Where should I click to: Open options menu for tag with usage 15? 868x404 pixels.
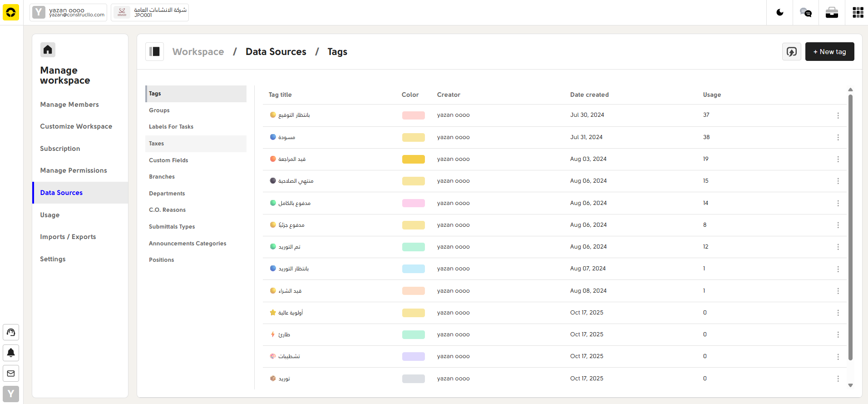point(838,181)
